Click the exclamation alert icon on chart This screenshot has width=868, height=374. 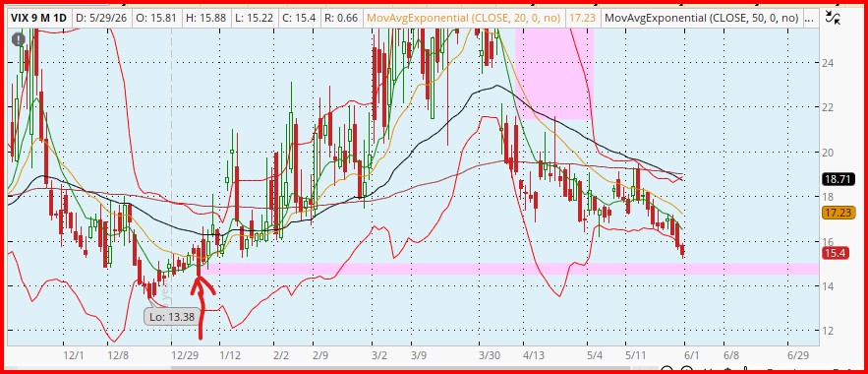click(19, 39)
